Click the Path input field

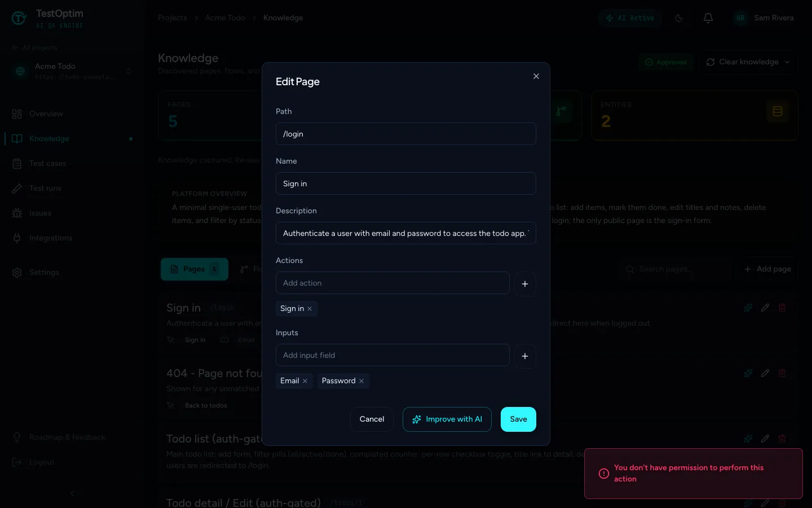(406, 134)
